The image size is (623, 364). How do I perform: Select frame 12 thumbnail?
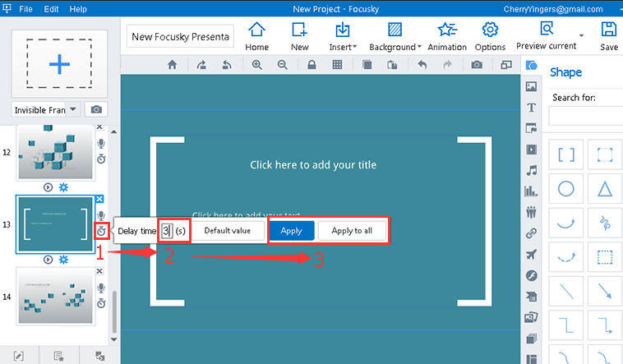point(56,152)
